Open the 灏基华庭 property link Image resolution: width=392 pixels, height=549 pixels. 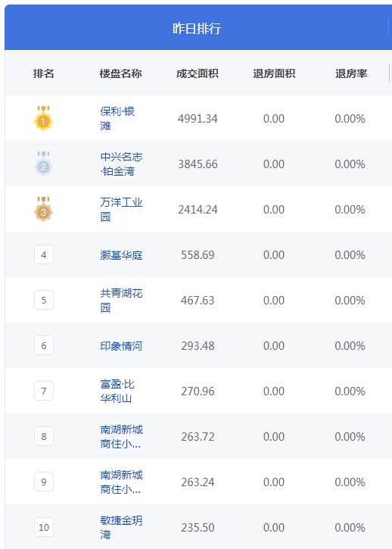(121, 255)
